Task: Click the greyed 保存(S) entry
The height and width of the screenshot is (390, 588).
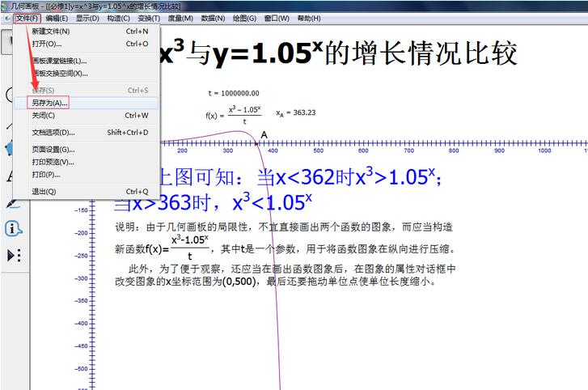Action: [x=87, y=91]
